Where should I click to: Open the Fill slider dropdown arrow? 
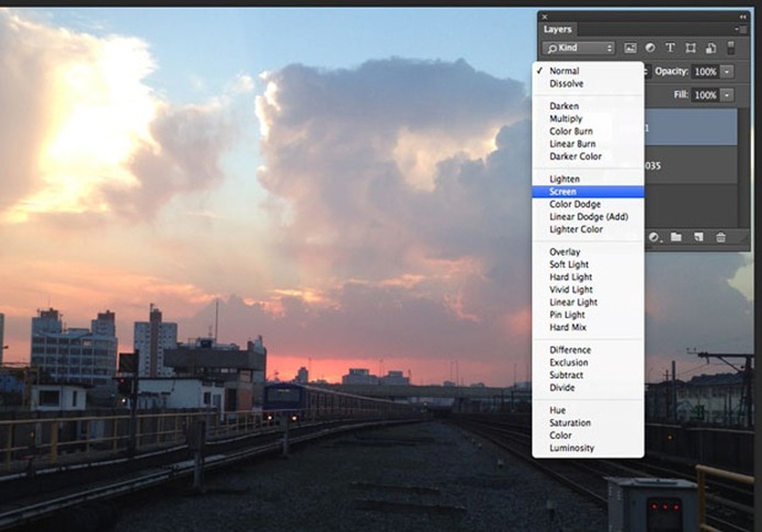[727, 94]
